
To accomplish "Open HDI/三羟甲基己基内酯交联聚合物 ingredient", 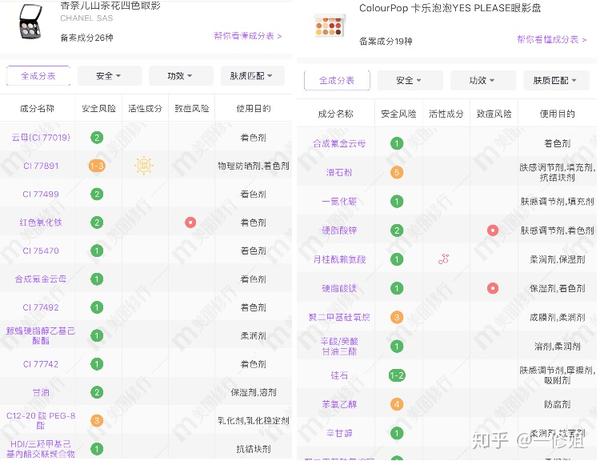I will pos(41,449).
